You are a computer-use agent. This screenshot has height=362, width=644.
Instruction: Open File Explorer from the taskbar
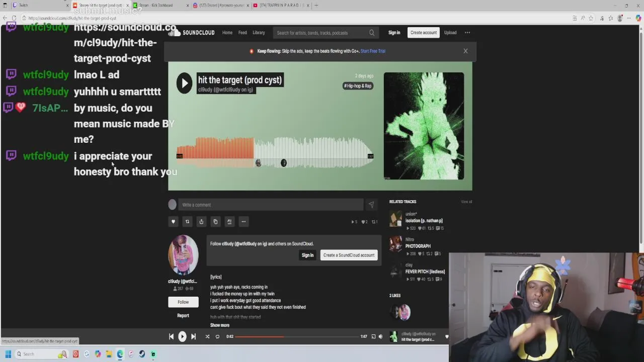click(x=109, y=354)
